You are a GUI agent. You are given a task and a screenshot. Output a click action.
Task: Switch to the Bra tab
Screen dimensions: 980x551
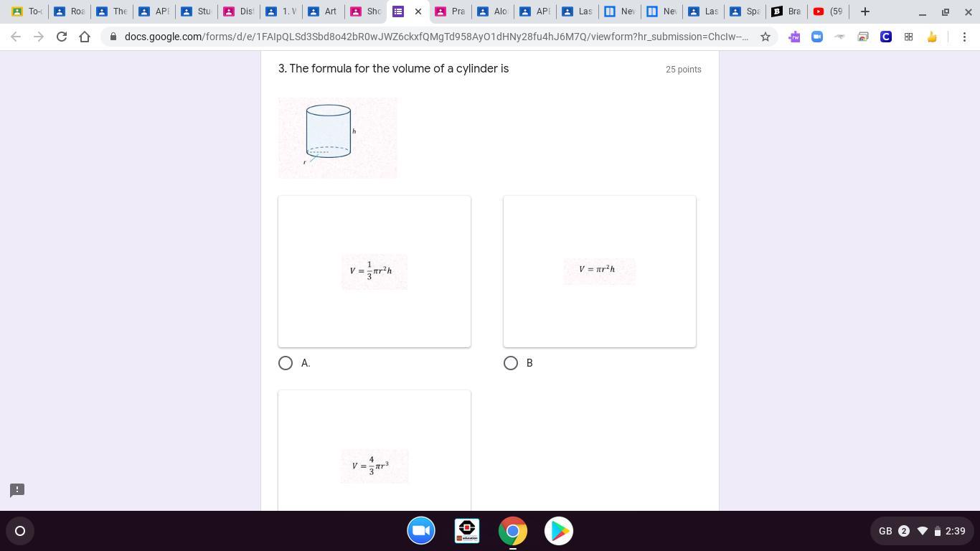pos(786,11)
